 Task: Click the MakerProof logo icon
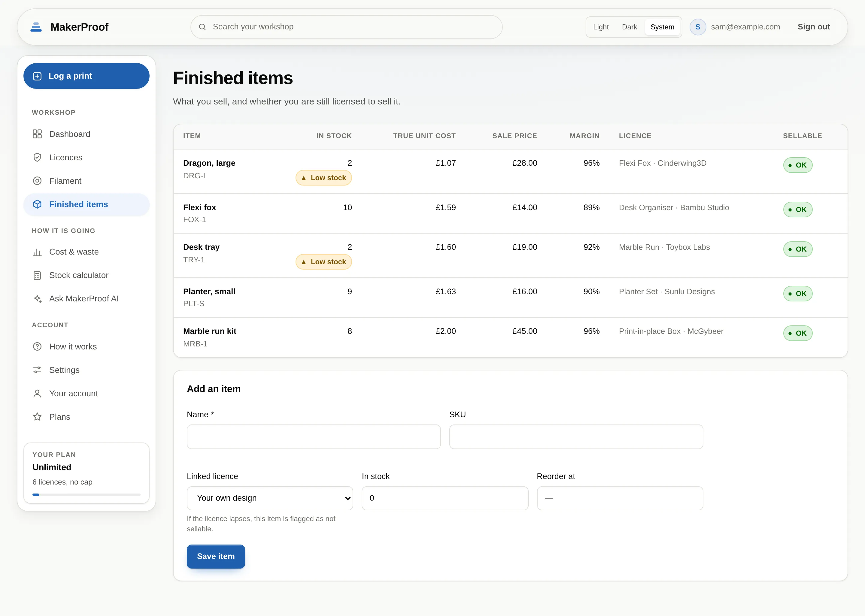pyautogui.click(x=36, y=27)
